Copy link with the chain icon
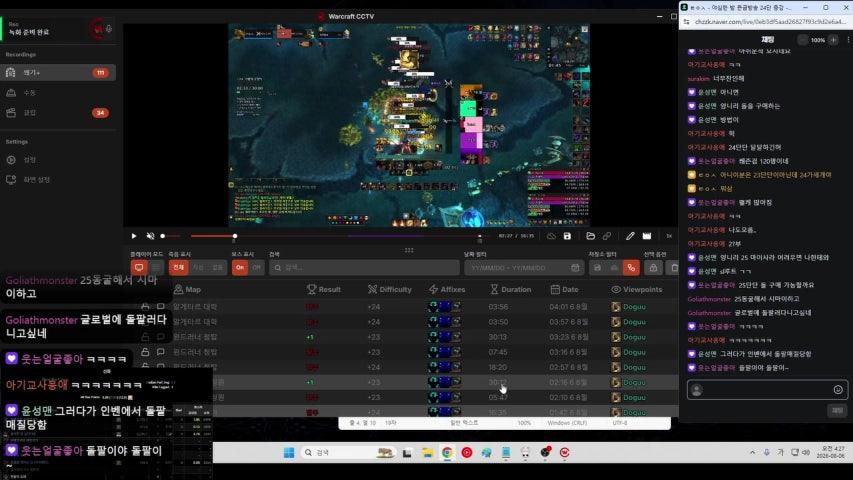The width and height of the screenshot is (853, 480). [x=607, y=236]
